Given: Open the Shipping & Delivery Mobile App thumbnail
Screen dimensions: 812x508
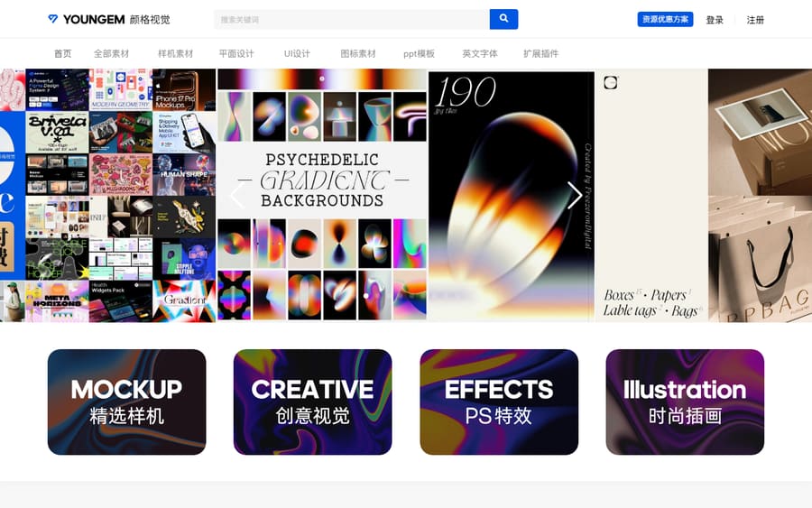Looking at the screenshot, I should [184, 132].
